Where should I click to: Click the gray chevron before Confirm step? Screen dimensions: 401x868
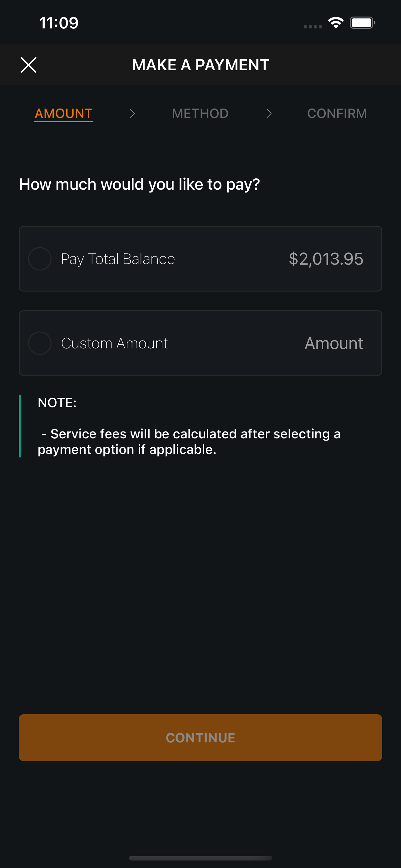click(x=269, y=113)
